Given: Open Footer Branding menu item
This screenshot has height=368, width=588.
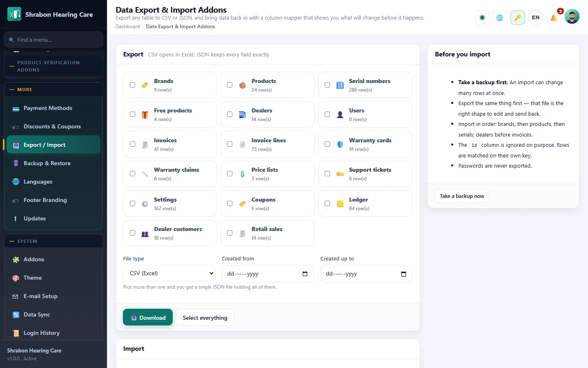Looking at the screenshot, I should [53, 200].
